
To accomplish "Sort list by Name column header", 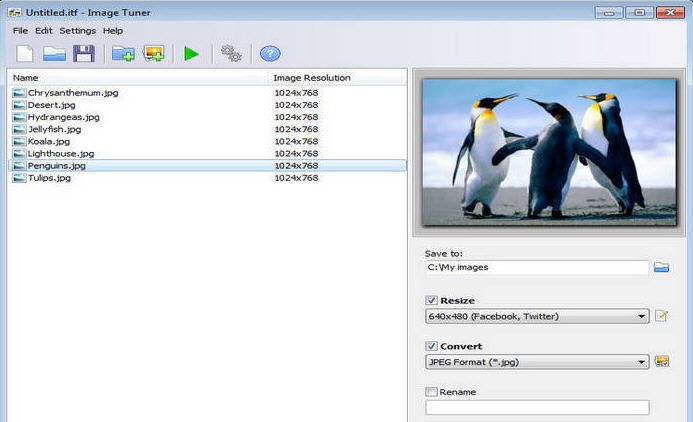I will click(138, 78).
